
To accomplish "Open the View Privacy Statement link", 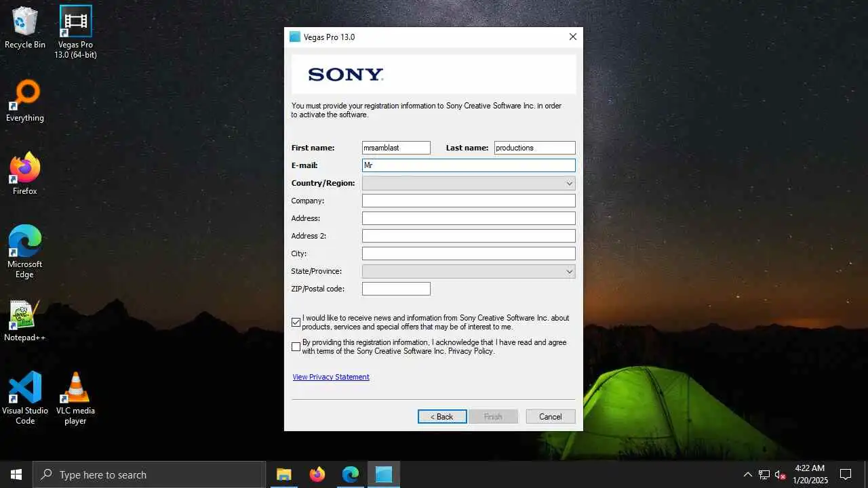I will (x=331, y=377).
